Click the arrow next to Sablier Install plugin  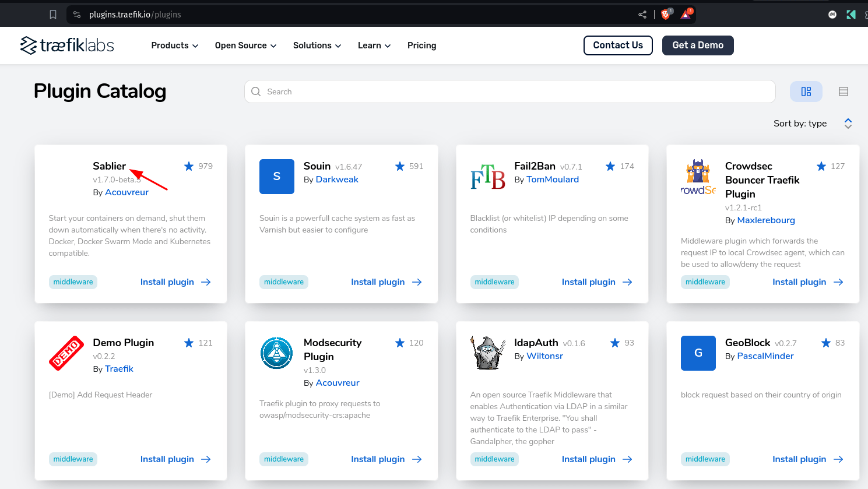[206, 282]
